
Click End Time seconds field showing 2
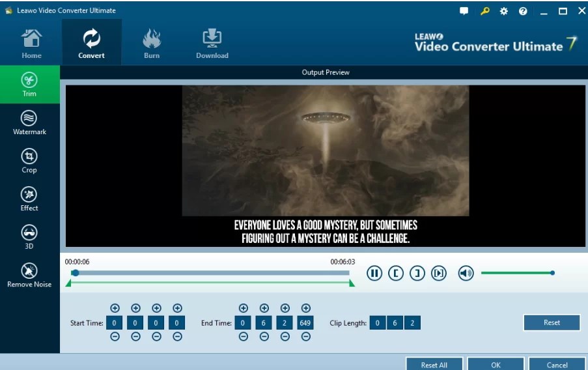285,322
